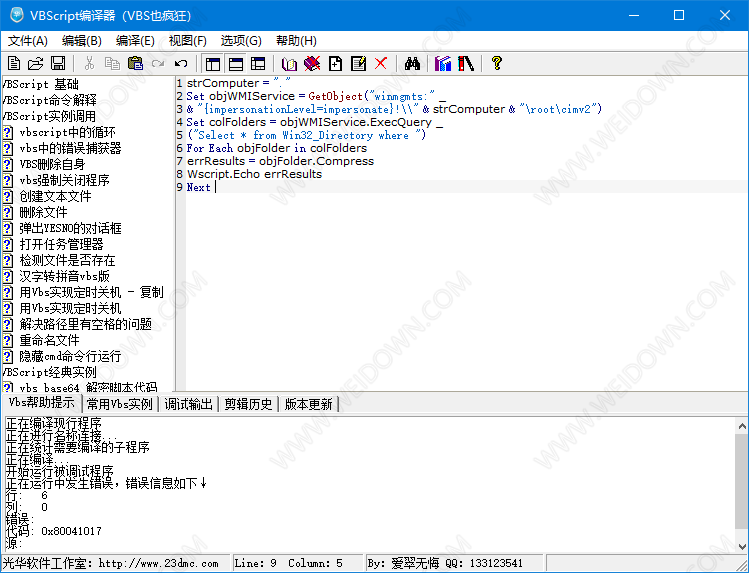Toggle the left side panel layout icon
The width and height of the screenshot is (749, 573).
pyautogui.click(x=213, y=63)
